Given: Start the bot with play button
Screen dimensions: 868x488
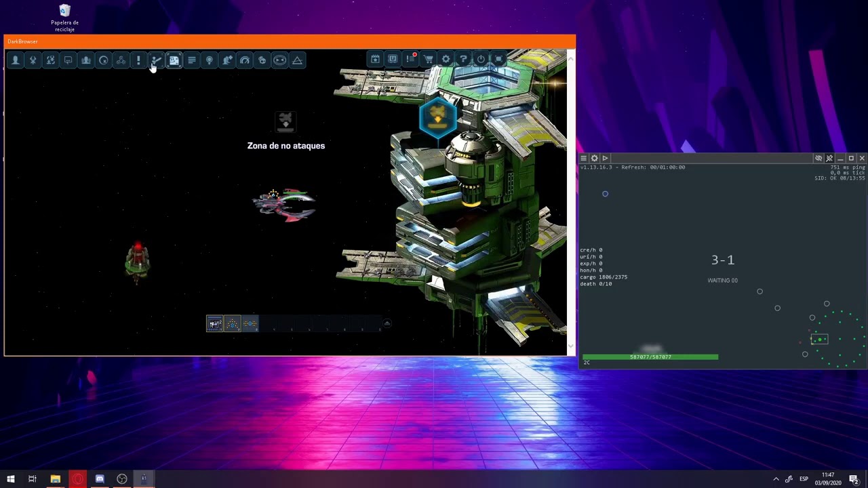Looking at the screenshot, I should point(605,158).
